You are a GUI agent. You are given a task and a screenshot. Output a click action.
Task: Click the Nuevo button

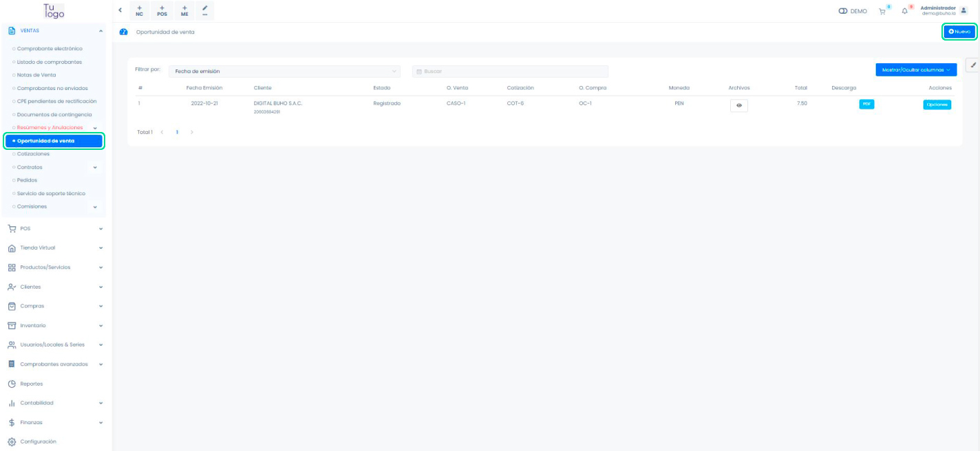pyautogui.click(x=959, y=32)
